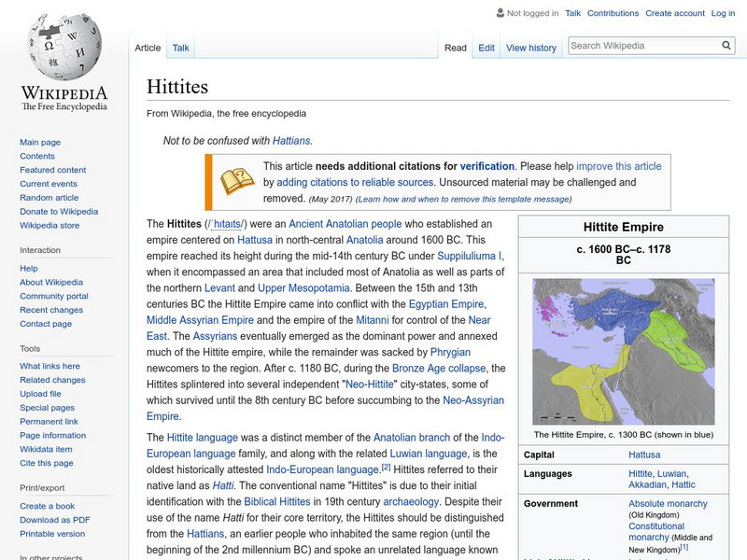
Task: Click the Hattusa link in the first paragraph
Action: [255, 240]
